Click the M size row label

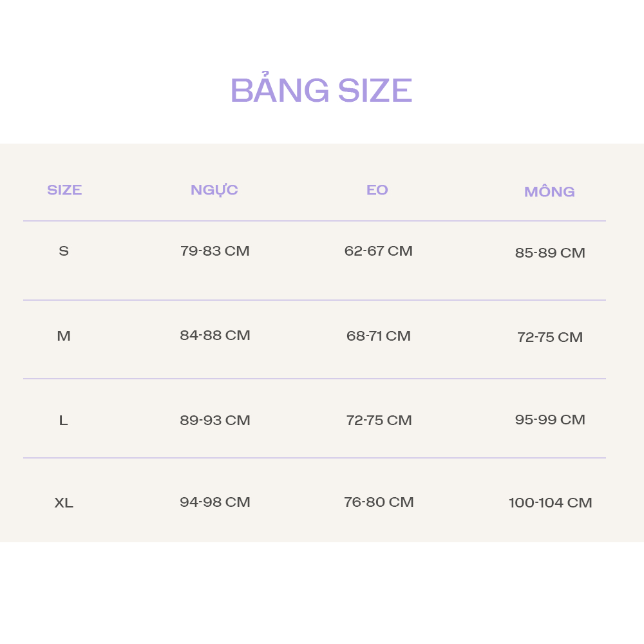64,336
